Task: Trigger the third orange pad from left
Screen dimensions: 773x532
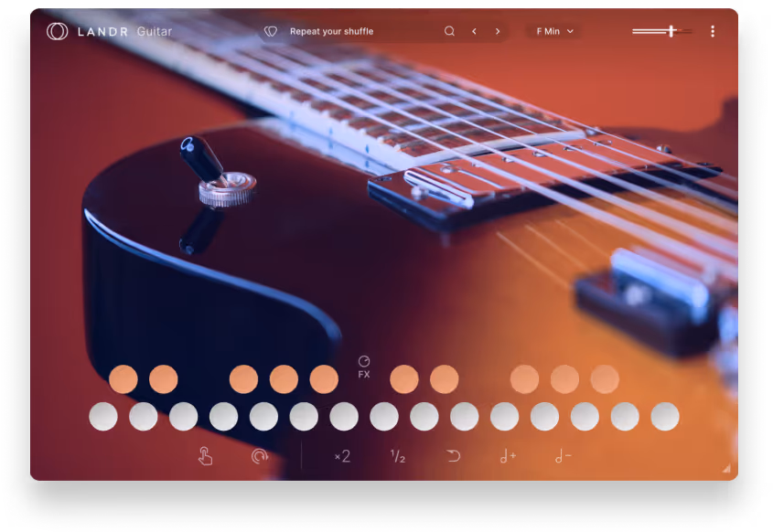Action: click(x=243, y=379)
